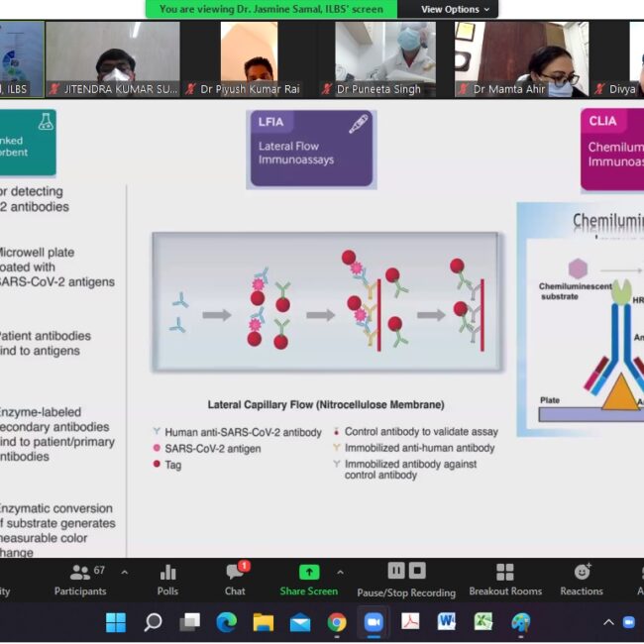Open Microsoft Edge from taskbar
The width and height of the screenshot is (644, 644).
227,622
